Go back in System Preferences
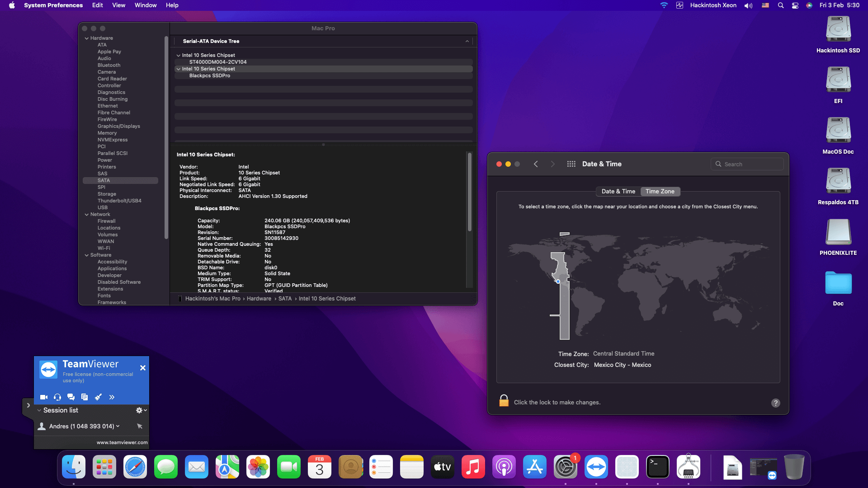Screen dimensions: 868x488 coord(536,164)
